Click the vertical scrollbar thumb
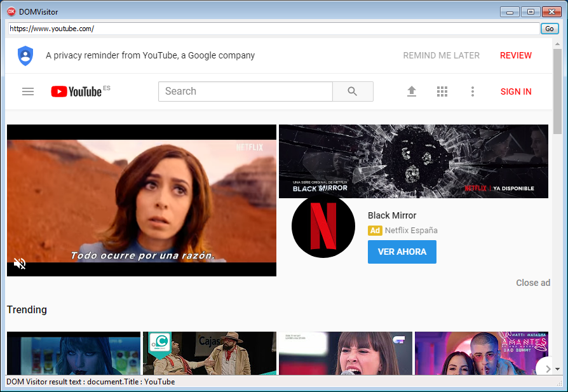This screenshot has height=392, width=568. pos(557,91)
